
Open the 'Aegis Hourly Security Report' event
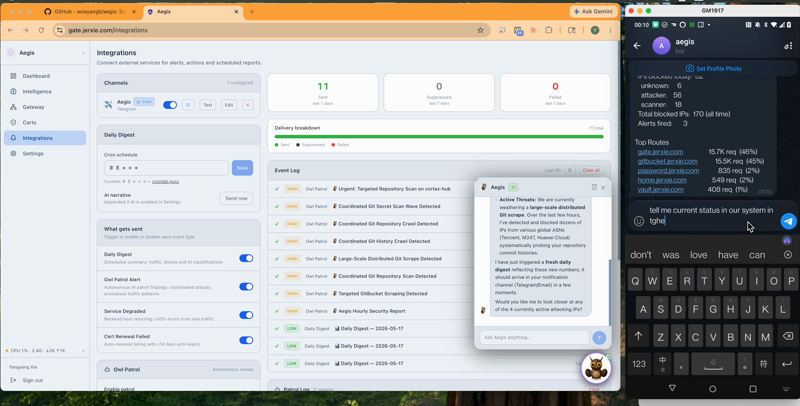(372, 311)
